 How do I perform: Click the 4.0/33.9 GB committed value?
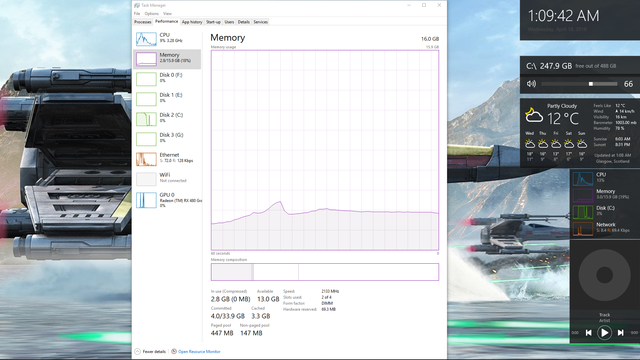[x=228, y=316]
